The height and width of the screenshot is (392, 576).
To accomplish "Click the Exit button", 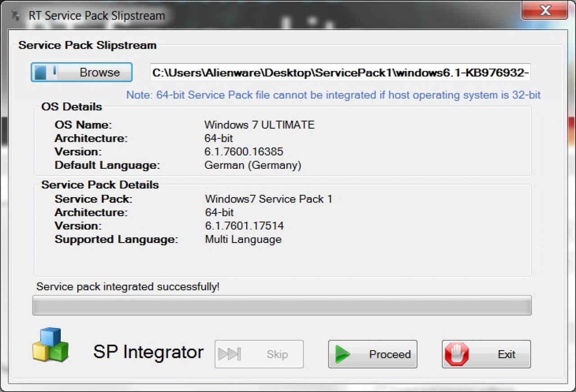I will point(486,354).
